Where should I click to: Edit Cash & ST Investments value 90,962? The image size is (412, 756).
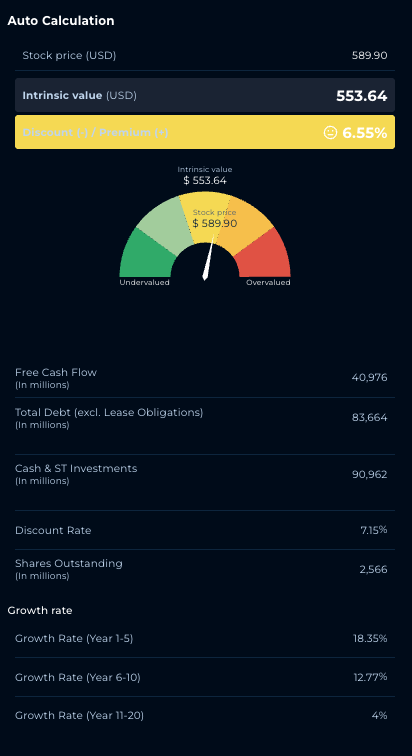coord(369,474)
